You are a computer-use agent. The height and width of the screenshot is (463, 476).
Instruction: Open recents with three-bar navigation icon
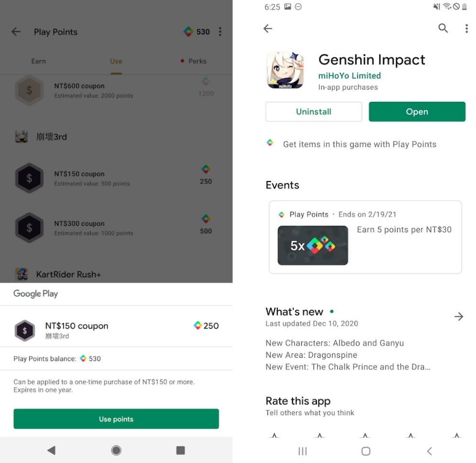(x=303, y=451)
